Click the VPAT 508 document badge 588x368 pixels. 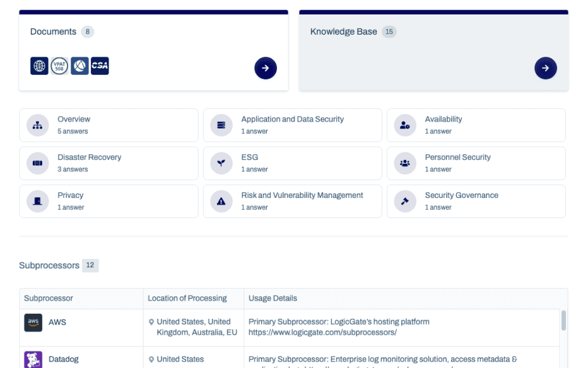(x=59, y=66)
